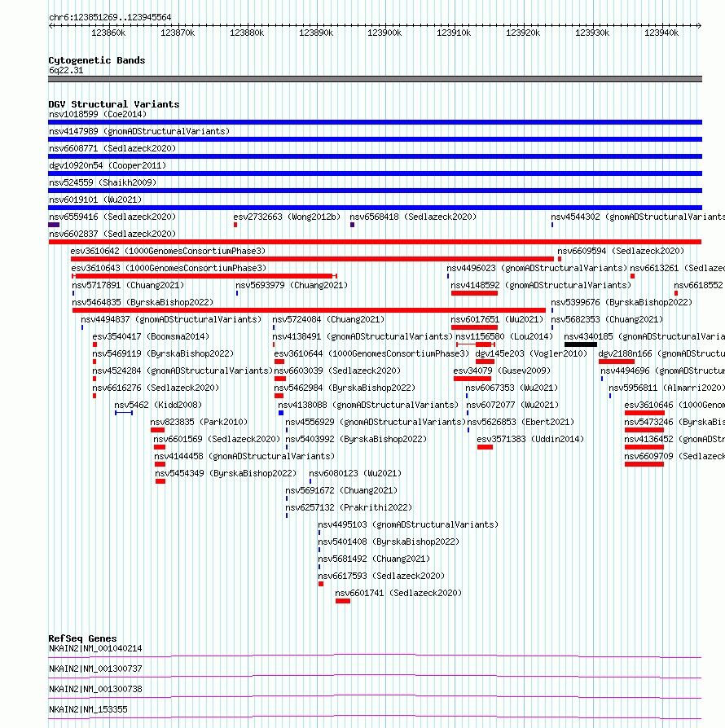The height and width of the screenshot is (728, 725).
Task: Select the 6q22.31 cytogenetic band bar
Action: point(375,79)
